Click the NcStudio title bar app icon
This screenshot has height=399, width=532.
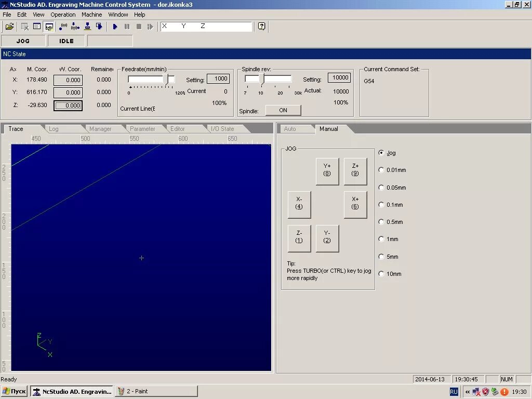[x=5, y=5]
